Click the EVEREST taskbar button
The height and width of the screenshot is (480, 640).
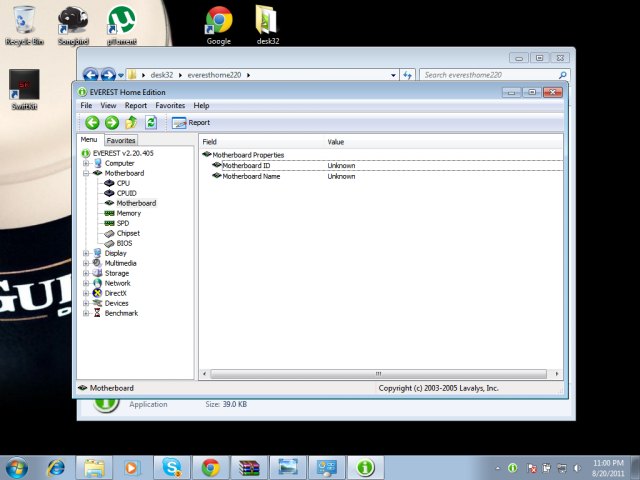(x=365, y=468)
